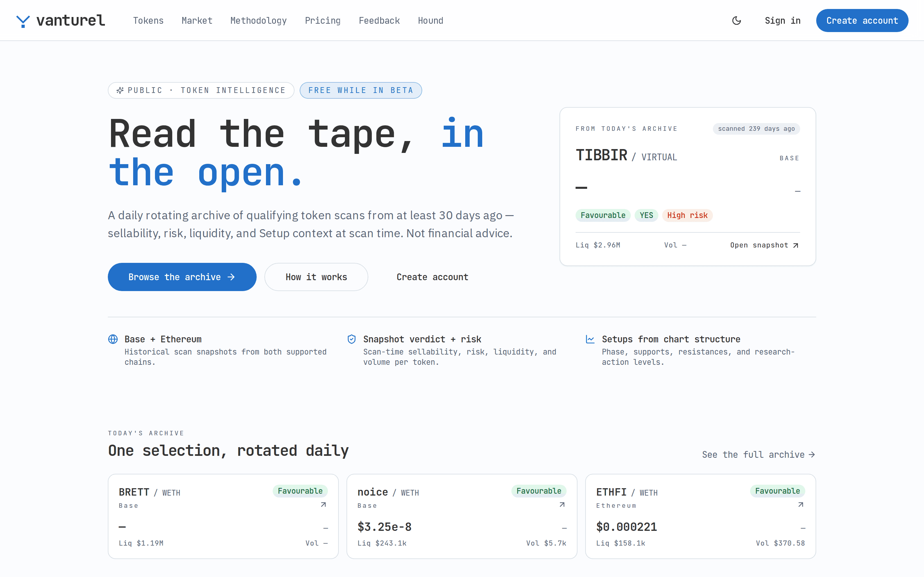This screenshot has height=577, width=924.
Task: Open the noice card's arrow icon
Action: click(562, 505)
